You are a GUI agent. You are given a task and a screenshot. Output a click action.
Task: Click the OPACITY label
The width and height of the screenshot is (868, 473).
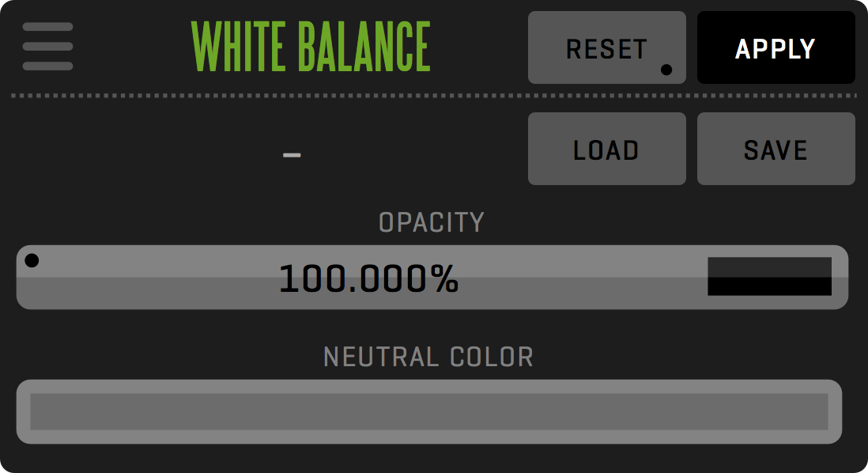tap(431, 223)
